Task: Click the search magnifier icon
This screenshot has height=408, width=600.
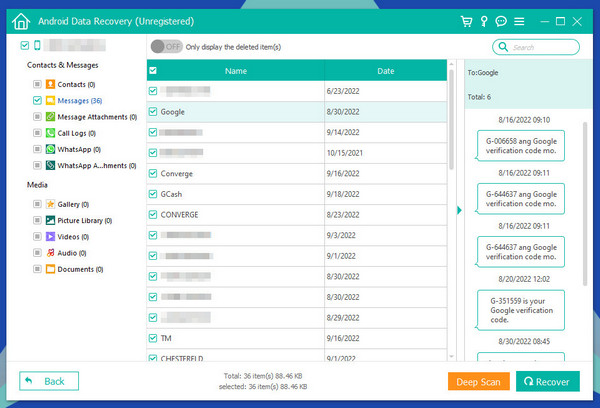Action: pos(503,47)
